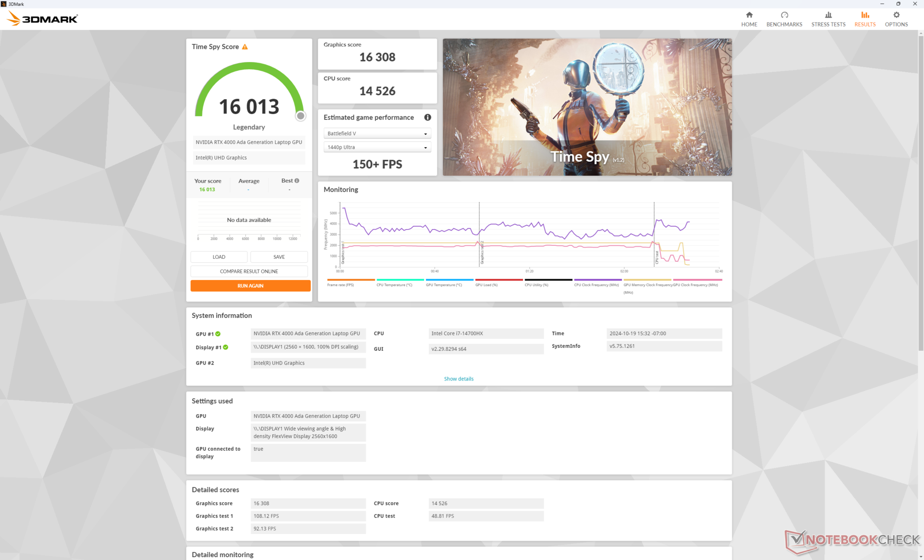Click the GPU #1 green check icon

tap(218, 334)
